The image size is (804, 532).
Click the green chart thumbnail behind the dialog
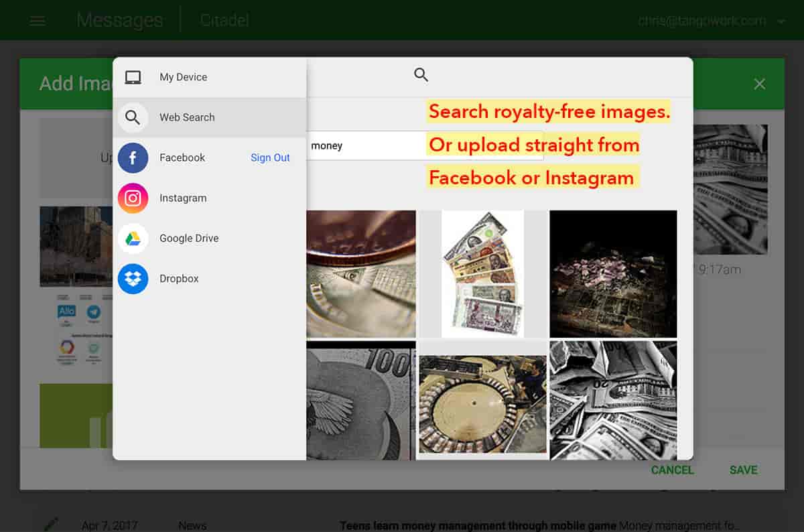pyautogui.click(x=76, y=415)
